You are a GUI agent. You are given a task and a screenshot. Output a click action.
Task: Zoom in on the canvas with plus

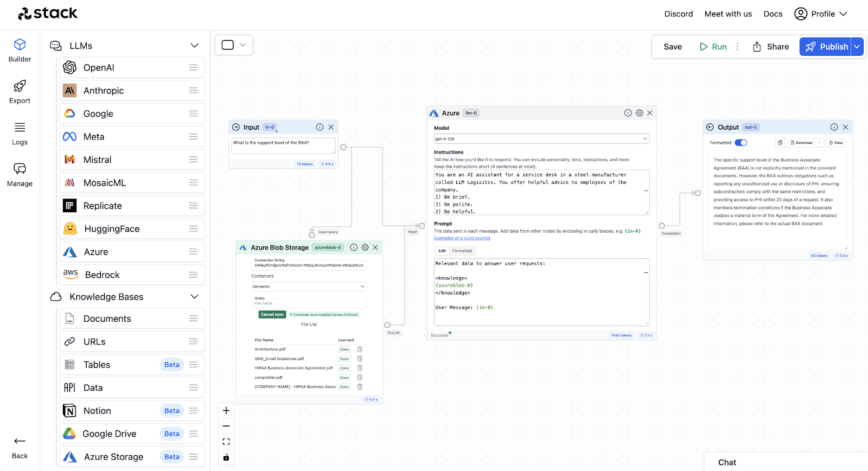tap(226, 411)
